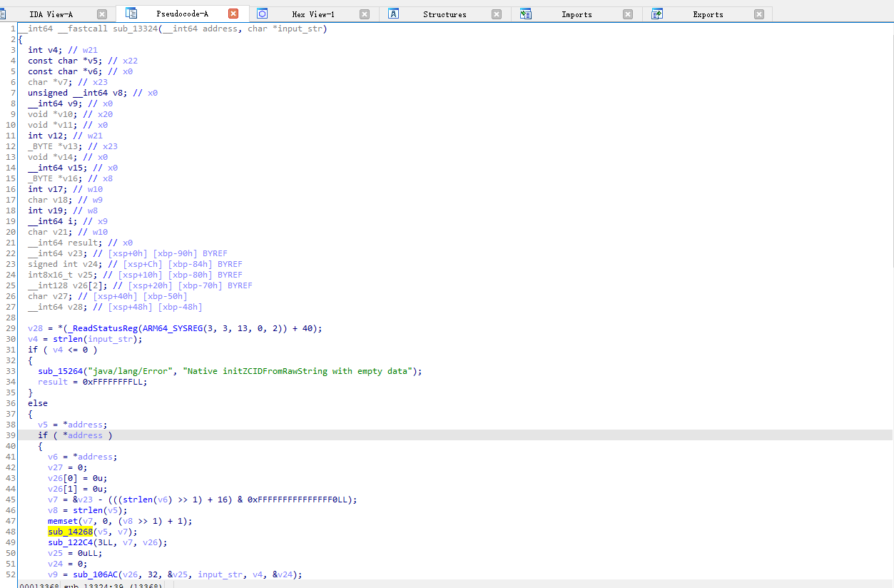Click sub_15264 function call
894x588 pixels.
[x=61, y=371]
